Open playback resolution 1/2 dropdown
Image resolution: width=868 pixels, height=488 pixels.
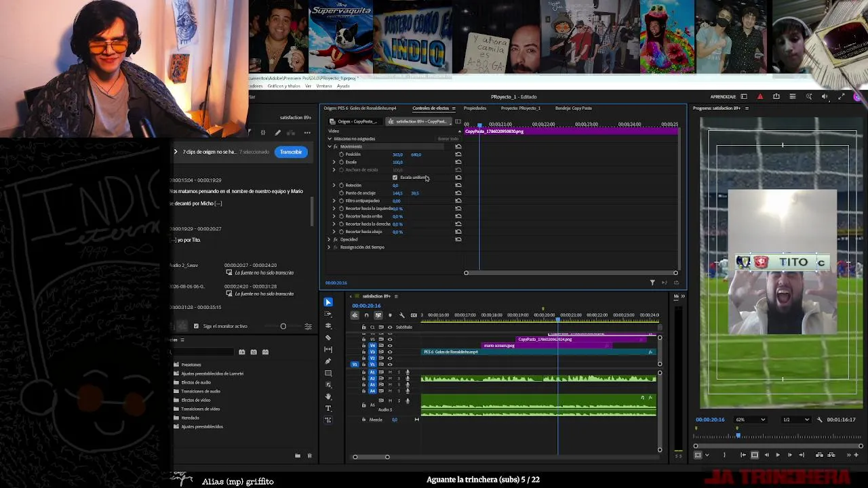tap(796, 420)
